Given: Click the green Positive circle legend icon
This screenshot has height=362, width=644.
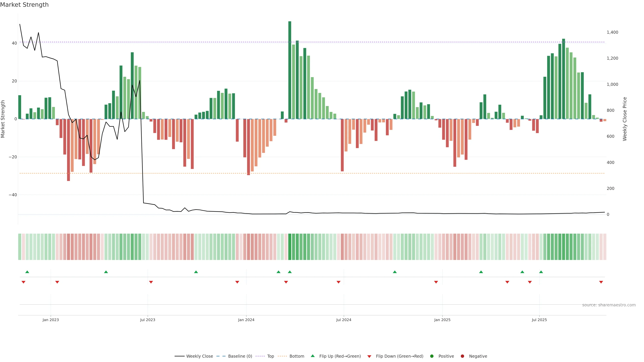Looking at the screenshot, I should tap(432, 356).
